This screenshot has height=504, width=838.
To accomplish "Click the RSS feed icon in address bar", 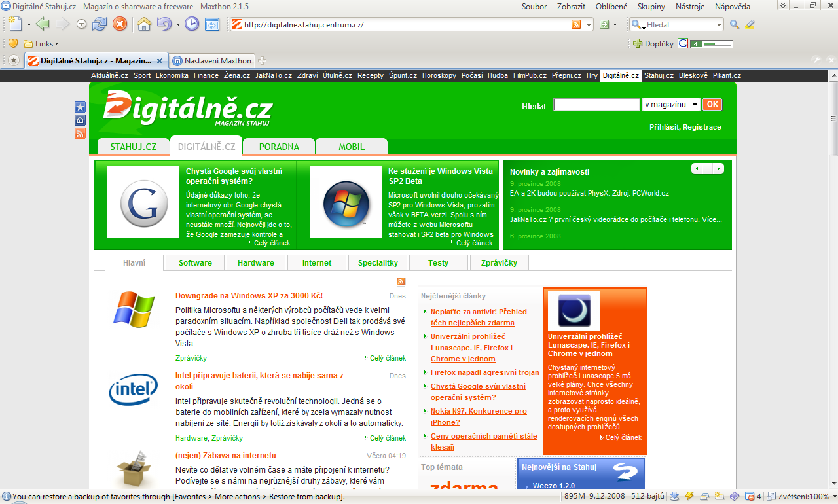I will 576,25.
